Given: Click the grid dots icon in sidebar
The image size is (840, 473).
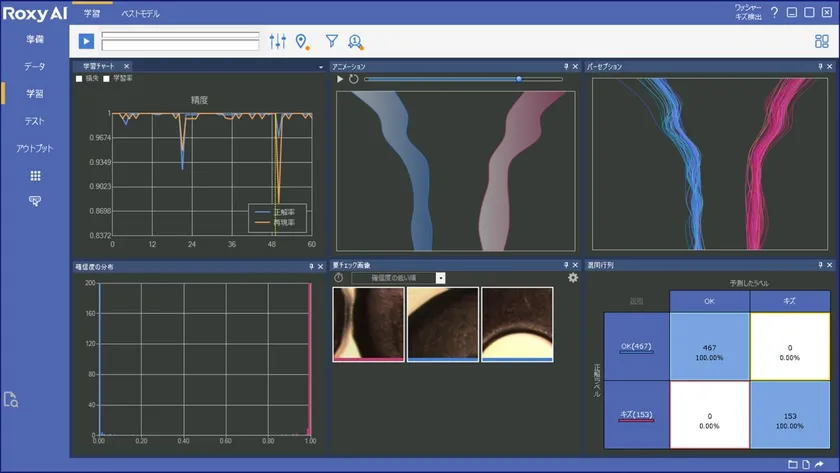Looking at the screenshot, I should (x=35, y=175).
